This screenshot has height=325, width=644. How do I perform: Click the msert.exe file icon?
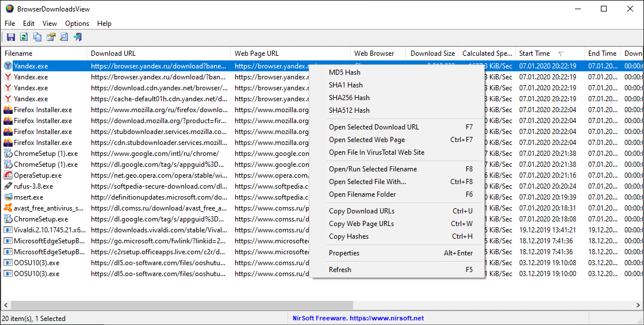(8, 197)
